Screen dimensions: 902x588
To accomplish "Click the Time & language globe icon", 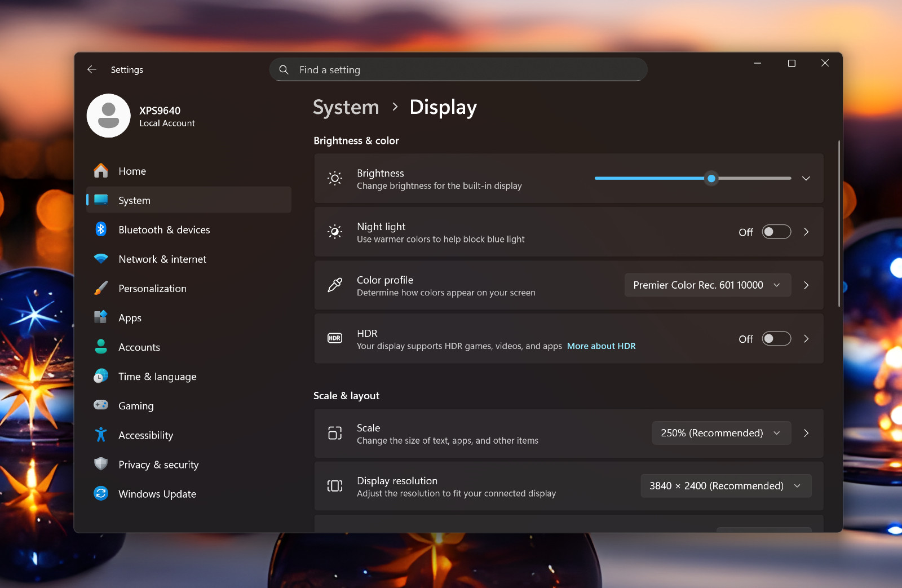I will 101,376.
